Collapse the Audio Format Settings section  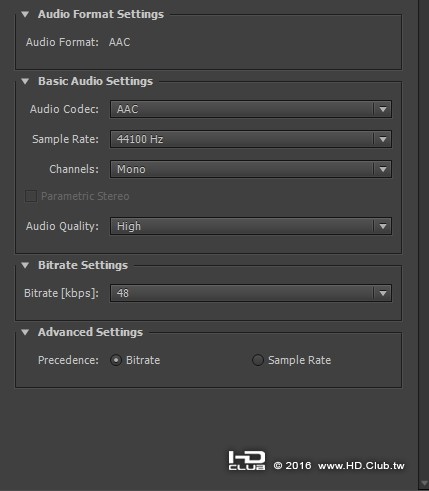25,14
